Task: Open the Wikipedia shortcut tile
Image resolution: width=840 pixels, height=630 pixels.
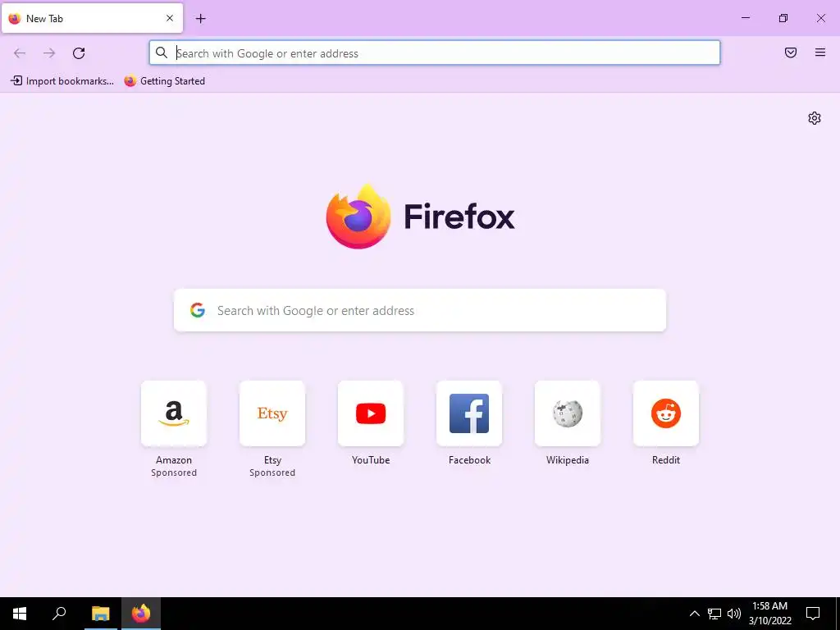Action: click(x=568, y=413)
